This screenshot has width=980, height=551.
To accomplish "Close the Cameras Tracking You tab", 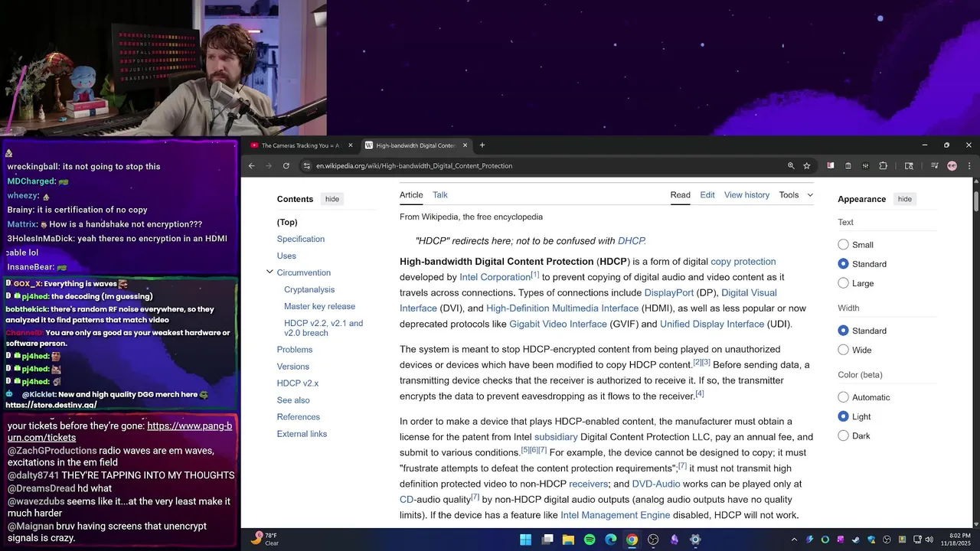I will click(x=351, y=145).
